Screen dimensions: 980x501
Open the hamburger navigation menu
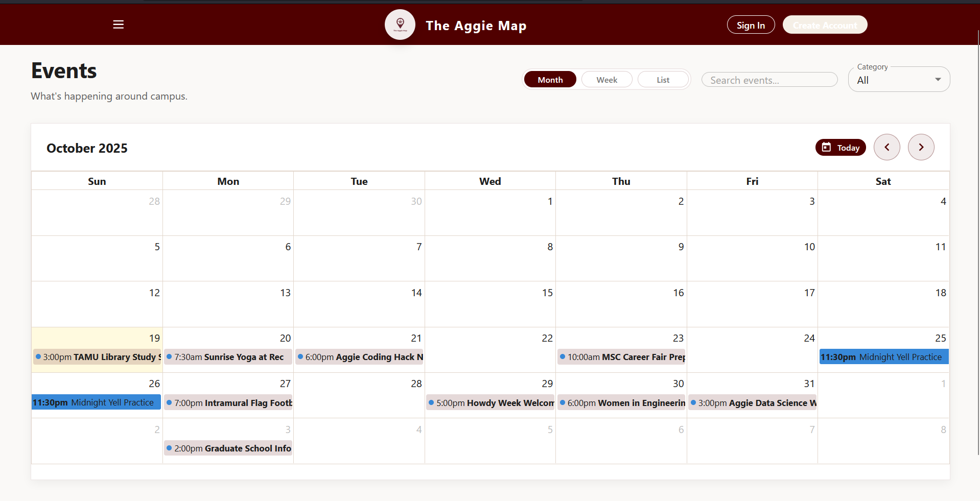(118, 25)
